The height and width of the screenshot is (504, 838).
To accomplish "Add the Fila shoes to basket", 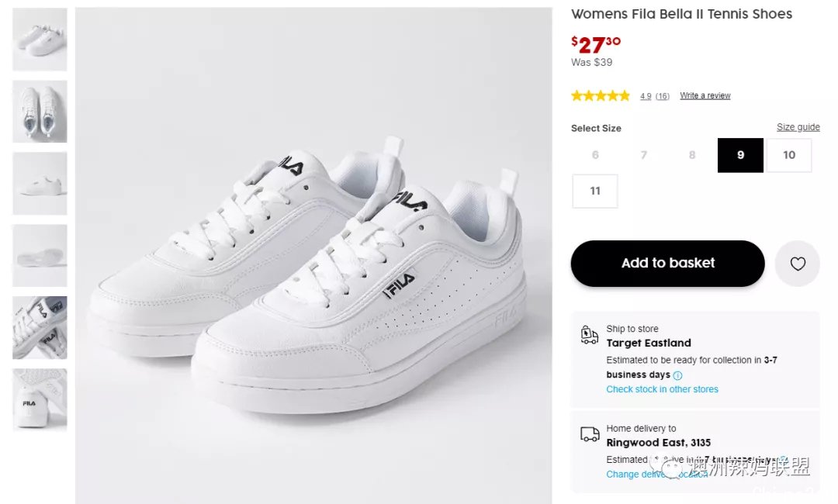I will pyautogui.click(x=667, y=263).
